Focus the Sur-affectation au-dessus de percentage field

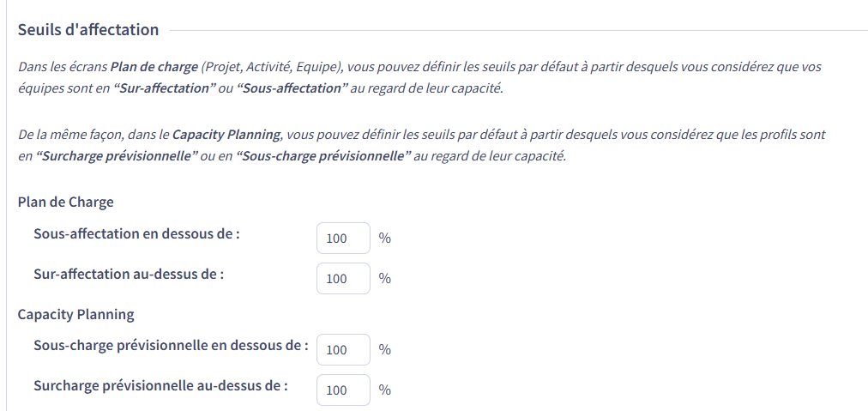pos(343,279)
